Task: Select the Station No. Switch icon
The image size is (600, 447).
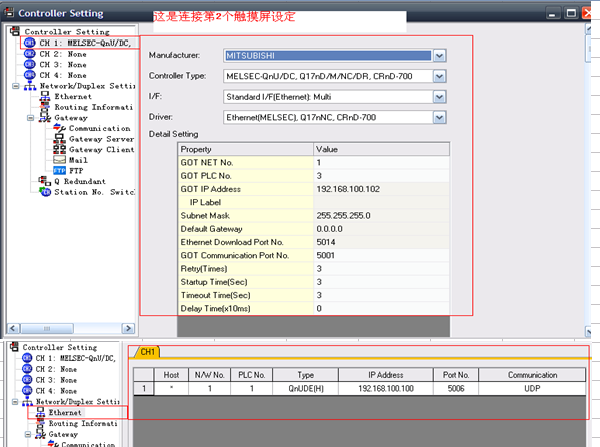Action: (x=44, y=192)
